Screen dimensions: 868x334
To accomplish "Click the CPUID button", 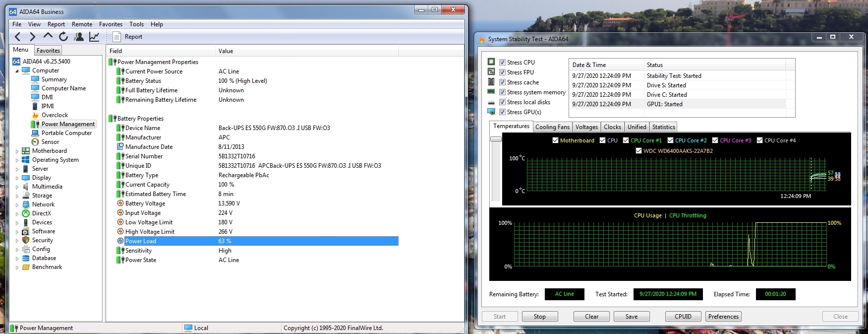I will point(683,317).
